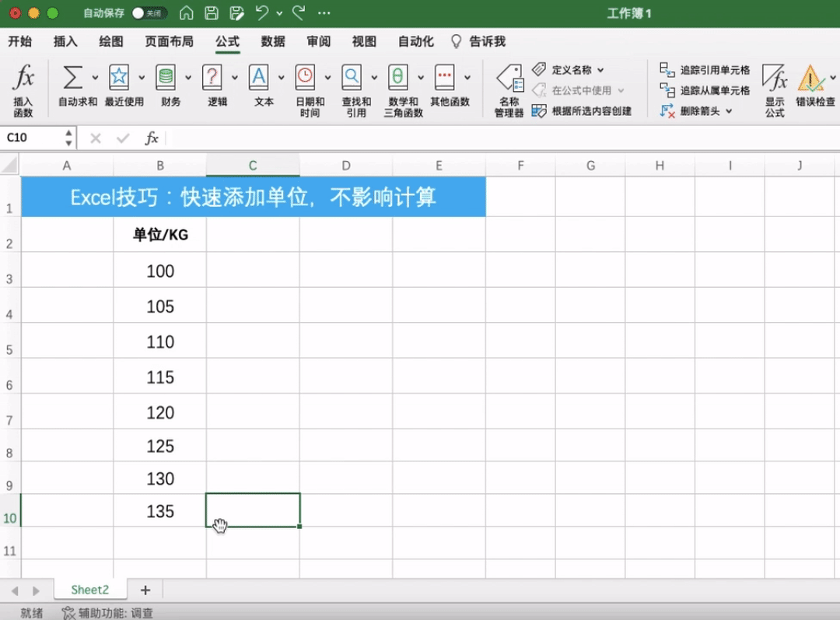The width and height of the screenshot is (840, 620).
Task: Click the AutoSum (自动求和) sigma icon
Action: pos(73,77)
